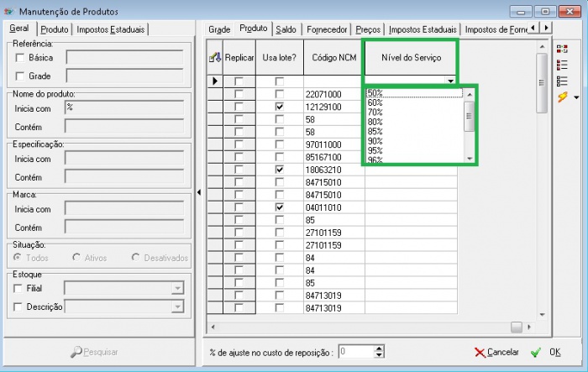Click the second checklist icon in right toolbar

pos(562,65)
